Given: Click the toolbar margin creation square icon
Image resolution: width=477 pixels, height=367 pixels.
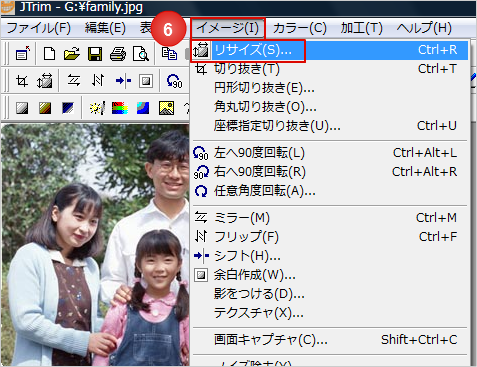Looking at the screenshot, I should 146,81.
